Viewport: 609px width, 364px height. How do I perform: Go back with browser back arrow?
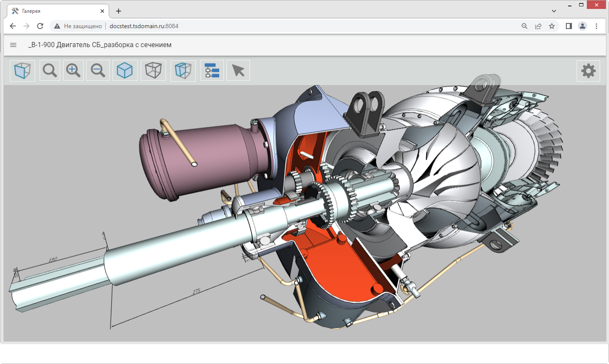click(x=13, y=26)
